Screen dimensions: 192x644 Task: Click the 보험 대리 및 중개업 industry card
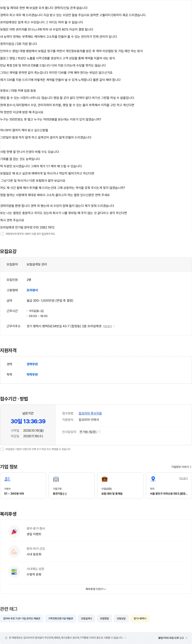pyautogui.click(x=120, y=485)
